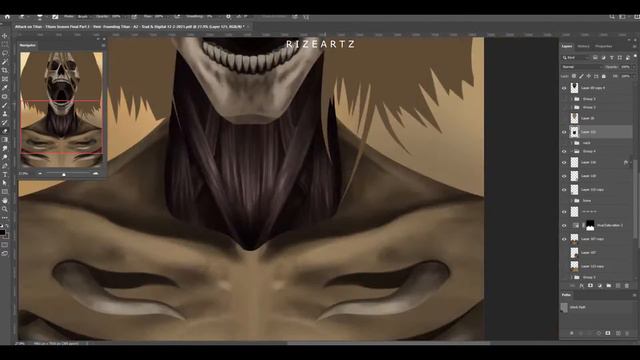Screen dimensions: 640x360
Task: Toggle visibility of Layer 107 copy
Action: (x=564, y=239)
